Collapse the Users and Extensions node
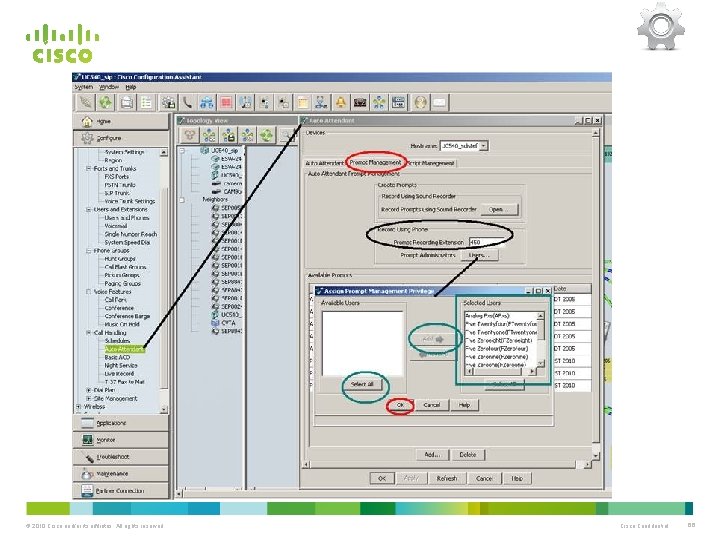 [x=89, y=209]
